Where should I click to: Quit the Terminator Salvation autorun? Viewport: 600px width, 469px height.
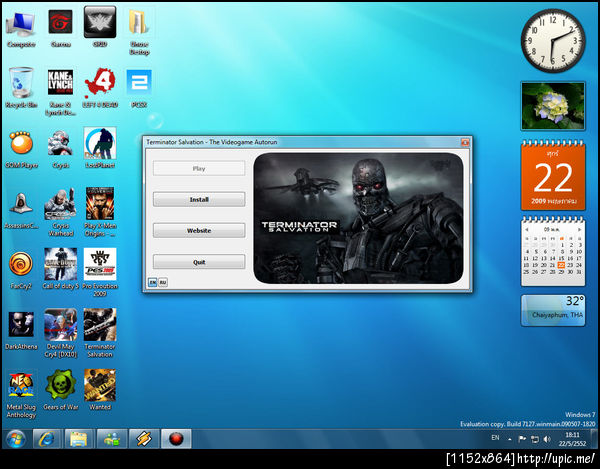[199, 262]
